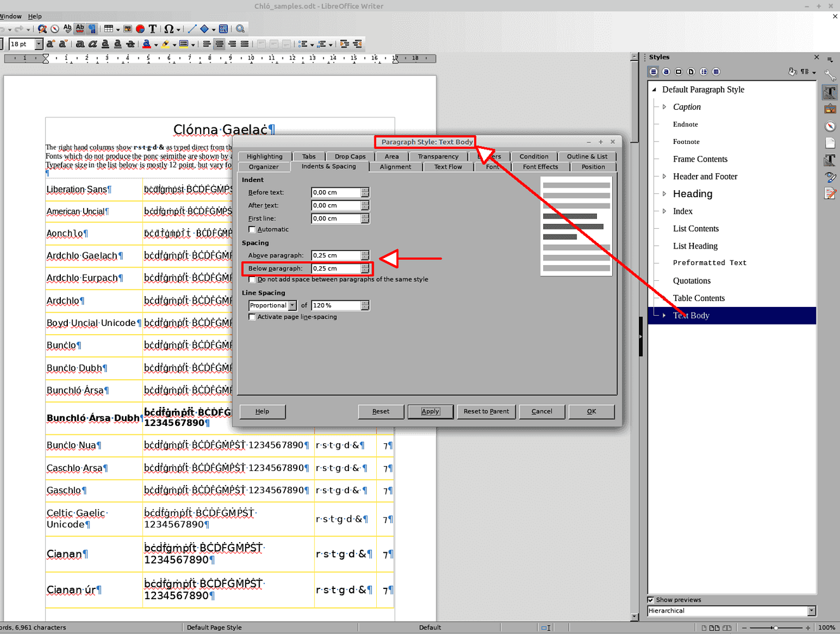Viewport: 840px width, 634px height.
Task: Enable Fill Format Mode in the Styles panel
Action: [x=792, y=72]
